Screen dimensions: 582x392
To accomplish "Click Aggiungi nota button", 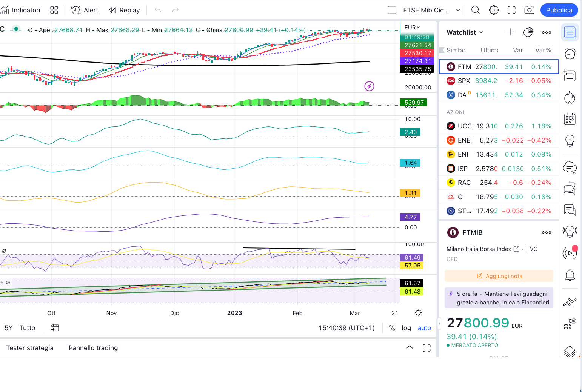I will click(x=499, y=276).
